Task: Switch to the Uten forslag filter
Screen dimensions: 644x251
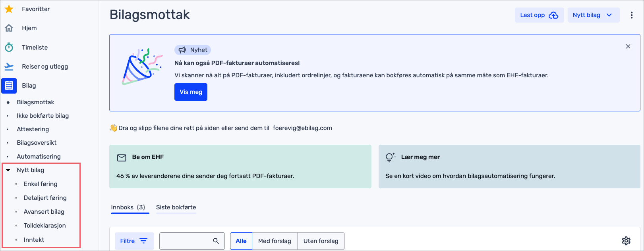Action: coord(321,241)
